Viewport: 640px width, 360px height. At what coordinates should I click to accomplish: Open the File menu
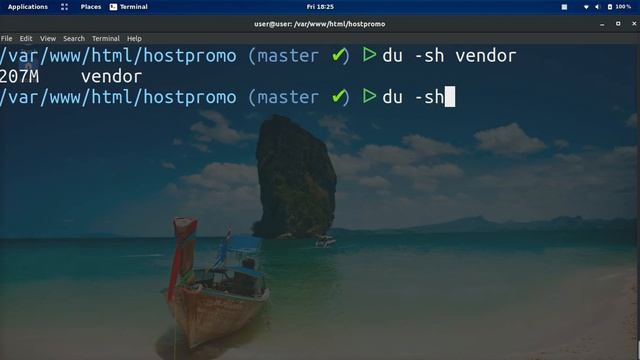pos(7,38)
